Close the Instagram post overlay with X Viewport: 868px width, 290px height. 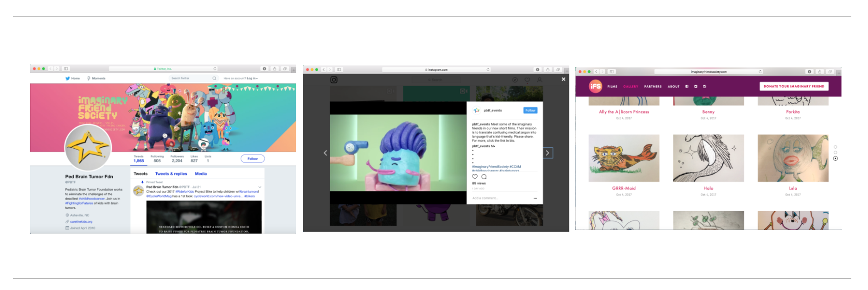(563, 79)
